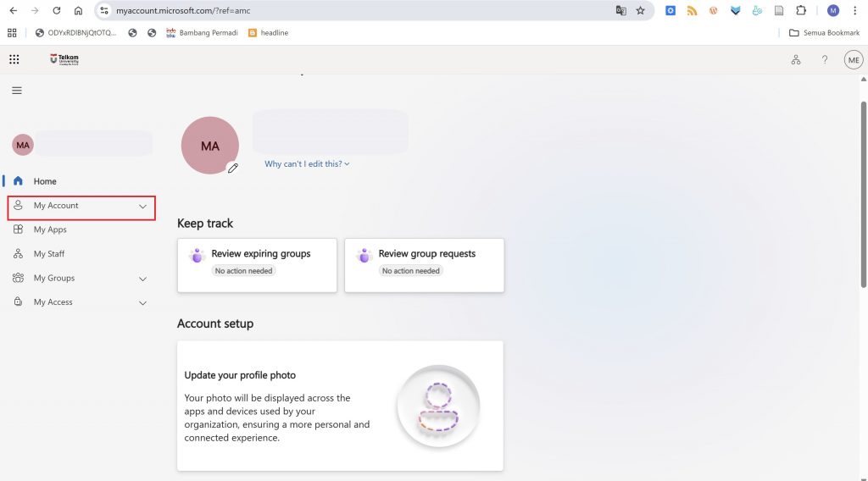Go forward in browser history
This screenshot has height=481, width=868.
(x=35, y=10)
